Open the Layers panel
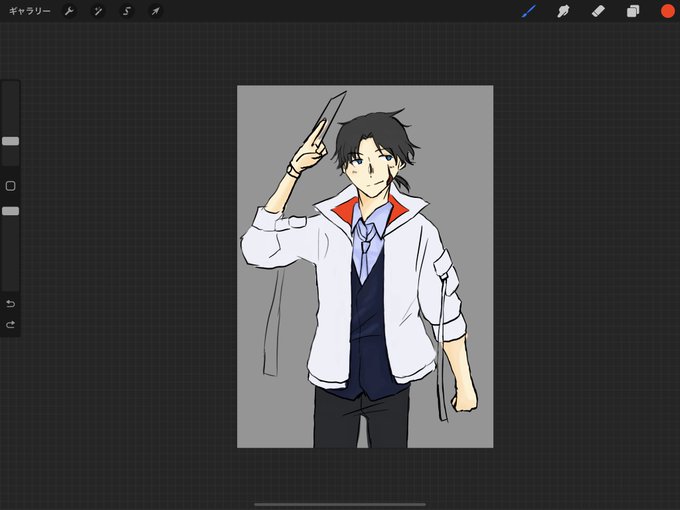 pyautogui.click(x=633, y=11)
